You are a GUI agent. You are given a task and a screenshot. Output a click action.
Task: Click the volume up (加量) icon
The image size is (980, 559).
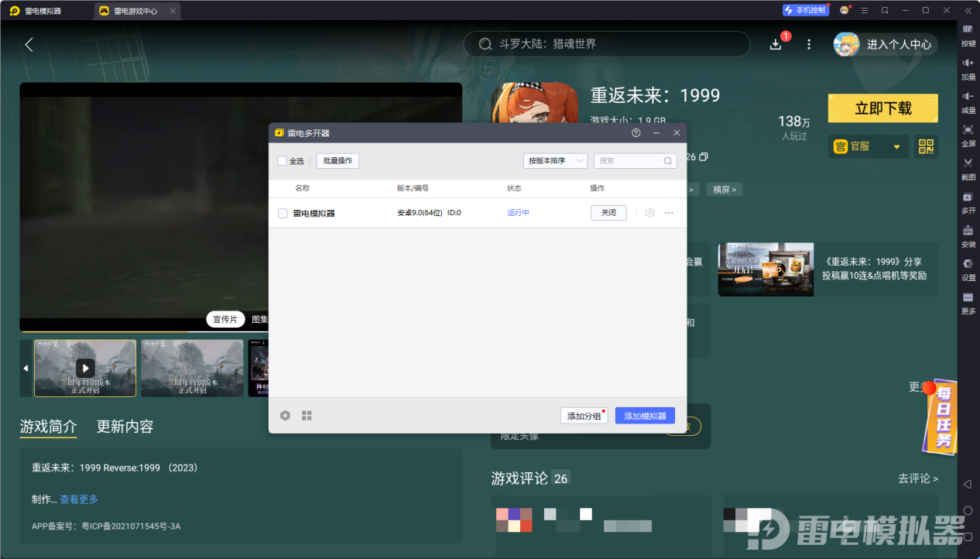(968, 63)
